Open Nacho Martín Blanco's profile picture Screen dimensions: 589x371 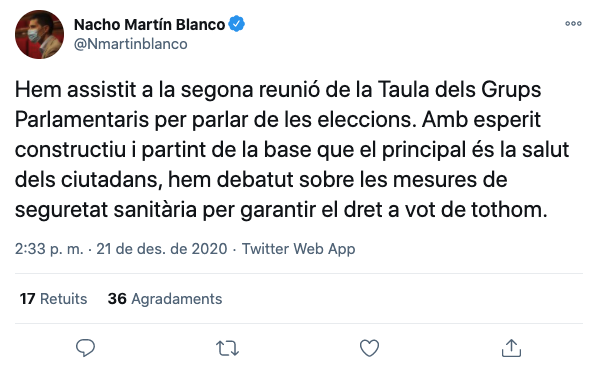[39, 35]
